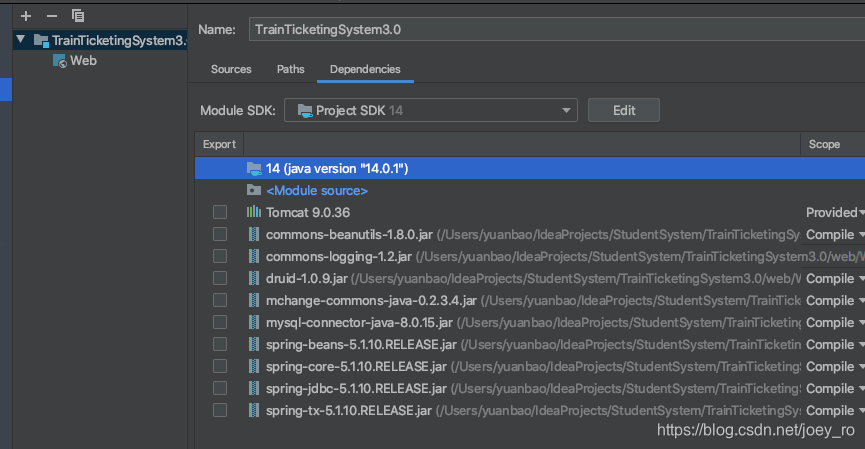Open Provided scope dropdown for Tomcat 9.0.36

[x=835, y=212]
